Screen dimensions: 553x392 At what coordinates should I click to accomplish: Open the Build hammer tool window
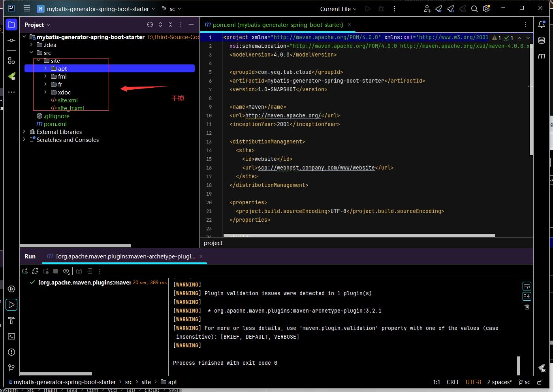click(x=11, y=320)
